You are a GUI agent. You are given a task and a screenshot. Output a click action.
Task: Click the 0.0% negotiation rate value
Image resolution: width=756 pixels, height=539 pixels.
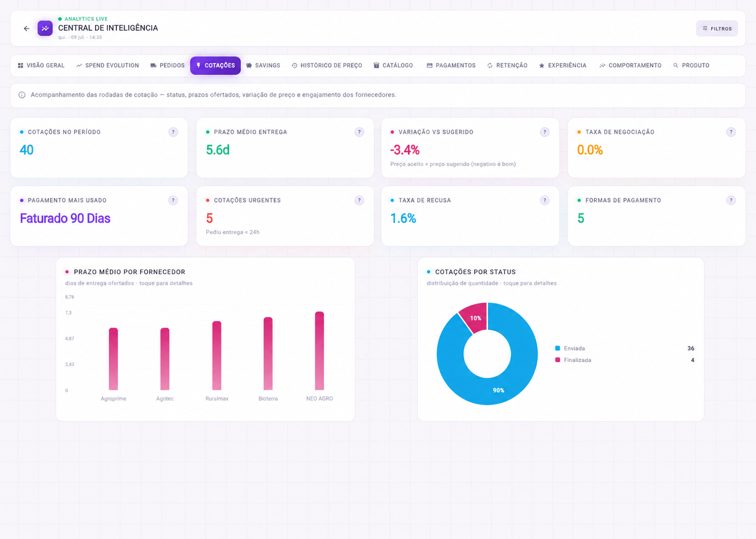[x=590, y=150]
